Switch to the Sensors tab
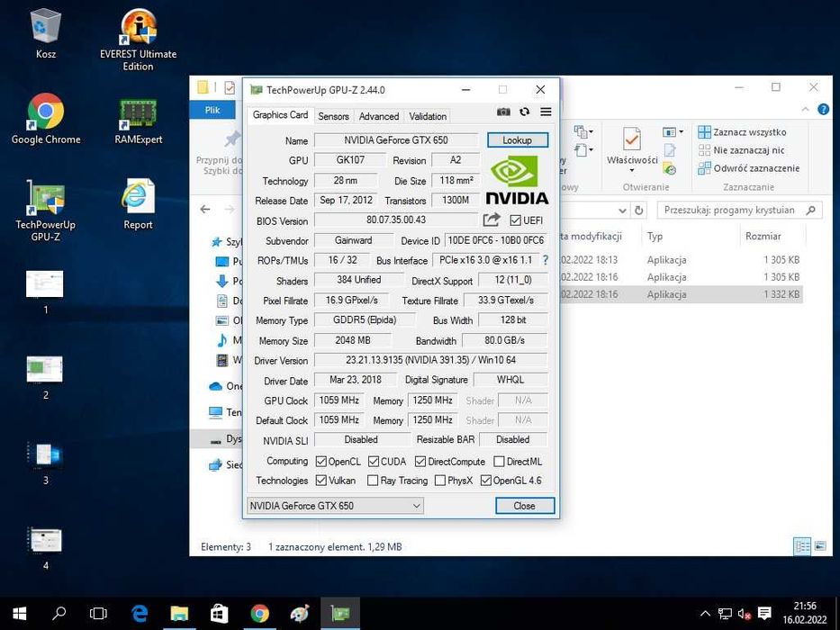The height and width of the screenshot is (630, 840). click(333, 116)
